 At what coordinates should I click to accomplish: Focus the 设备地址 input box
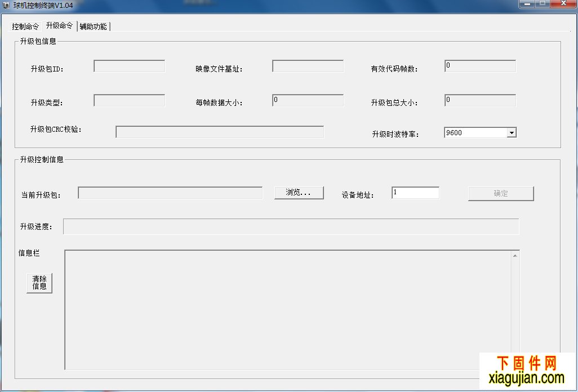tap(415, 193)
